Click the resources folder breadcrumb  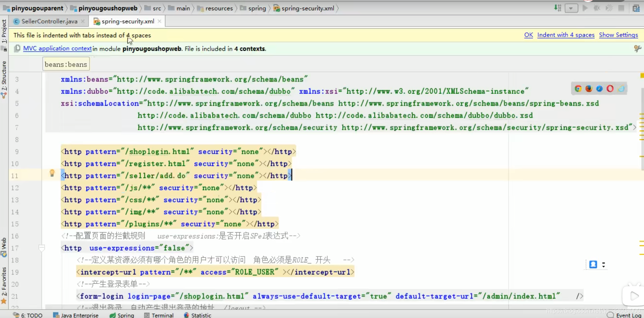215,8
